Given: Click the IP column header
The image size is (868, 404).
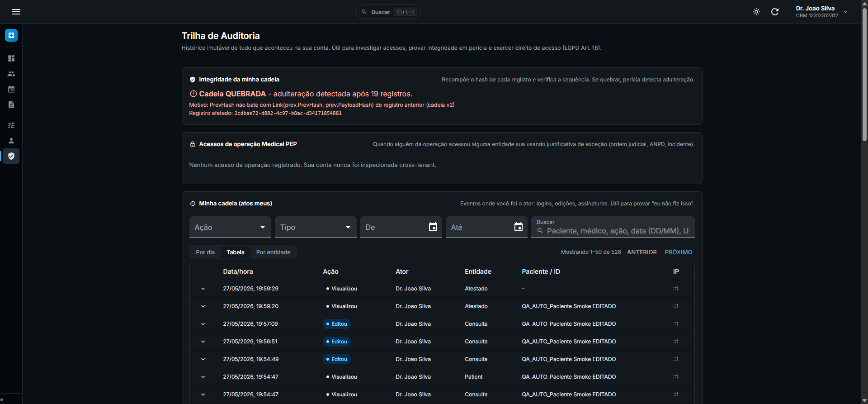Looking at the screenshot, I should 676,271.
